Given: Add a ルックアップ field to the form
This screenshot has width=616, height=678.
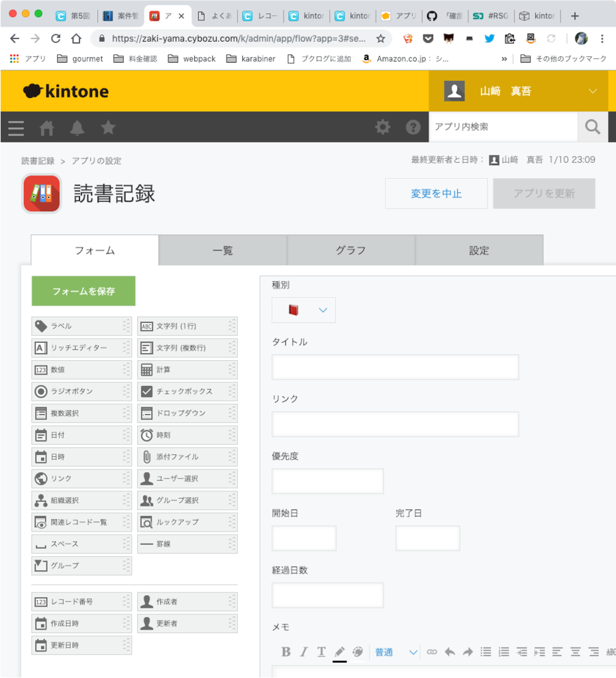Looking at the screenshot, I should pos(187,522).
